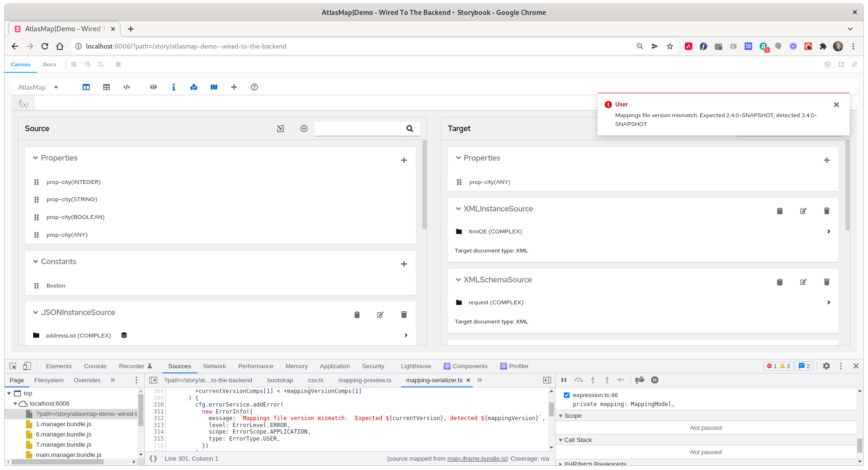Uncheck the expression.ts:46 breakpoint
The image size is (868, 470).
coord(566,395)
